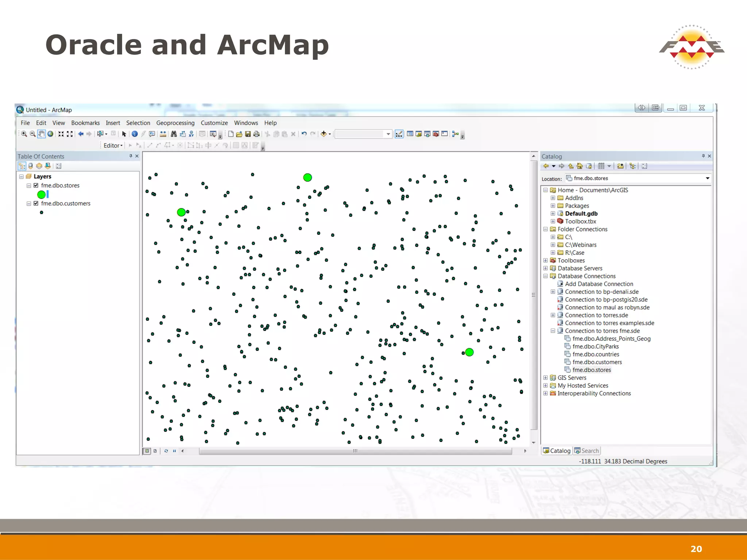The height and width of the screenshot is (560, 747).
Task: Go back to previous extent arrow
Action: coord(81,134)
